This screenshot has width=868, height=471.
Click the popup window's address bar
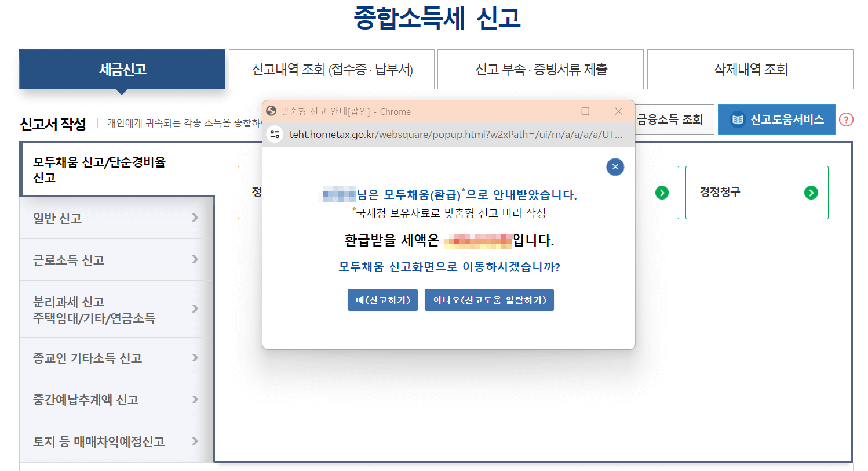pos(452,135)
